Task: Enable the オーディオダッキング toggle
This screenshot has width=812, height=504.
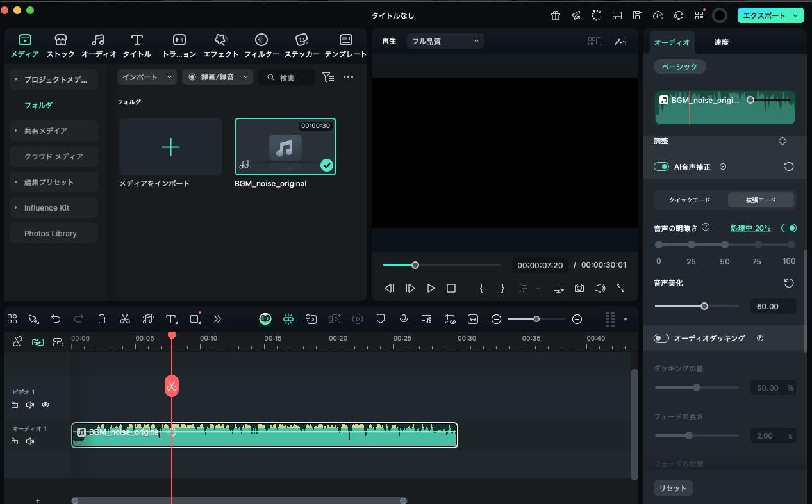Action: coord(661,338)
